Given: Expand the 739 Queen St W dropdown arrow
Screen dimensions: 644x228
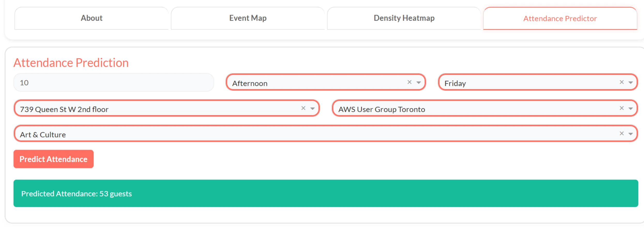Looking at the screenshot, I should click(313, 108).
